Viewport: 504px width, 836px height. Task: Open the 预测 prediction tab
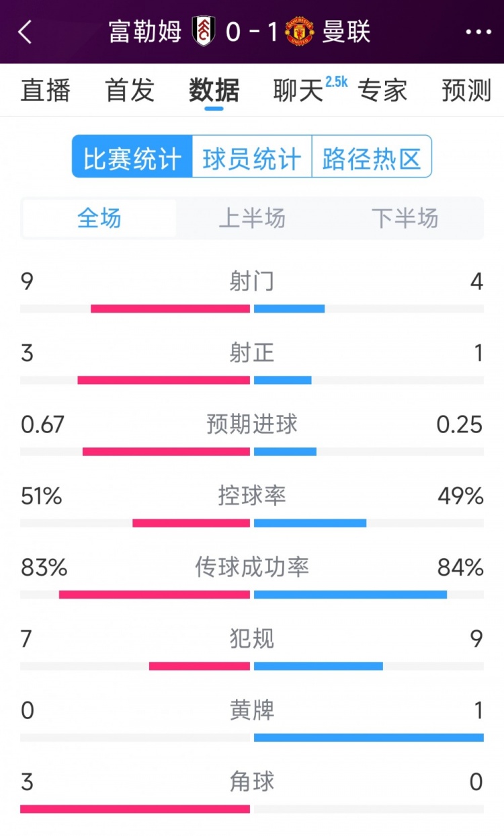click(x=466, y=90)
